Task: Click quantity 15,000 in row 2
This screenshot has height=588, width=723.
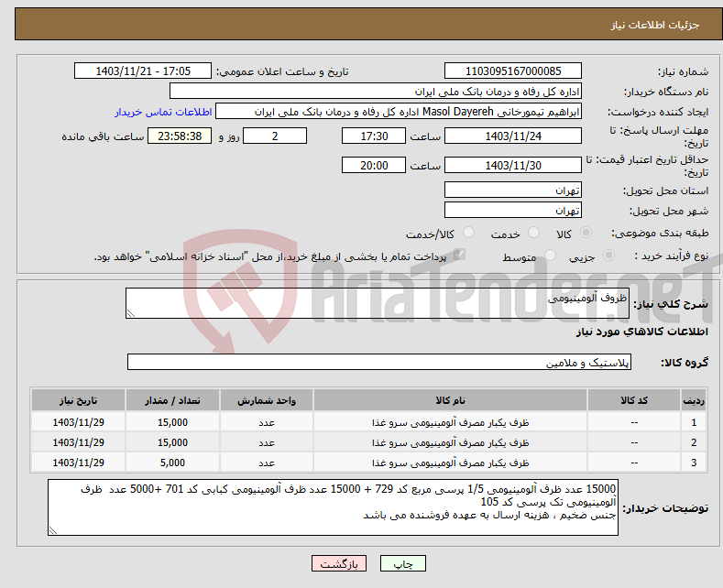Action: click(172, 442)
